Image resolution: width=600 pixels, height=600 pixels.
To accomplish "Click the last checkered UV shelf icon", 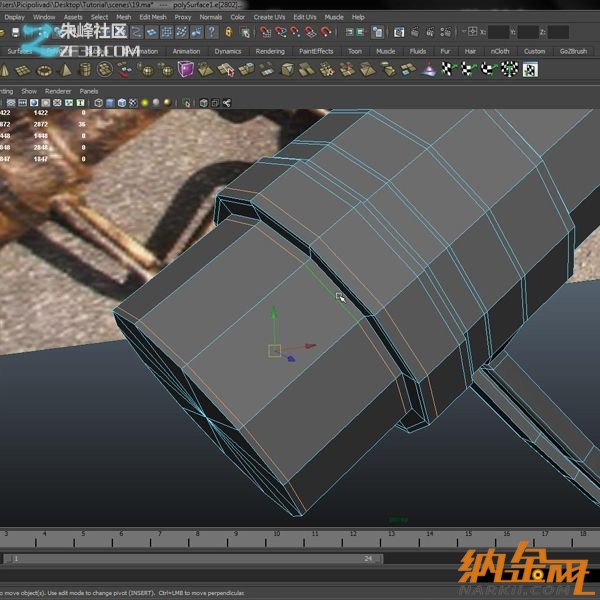I will (530, 69).
